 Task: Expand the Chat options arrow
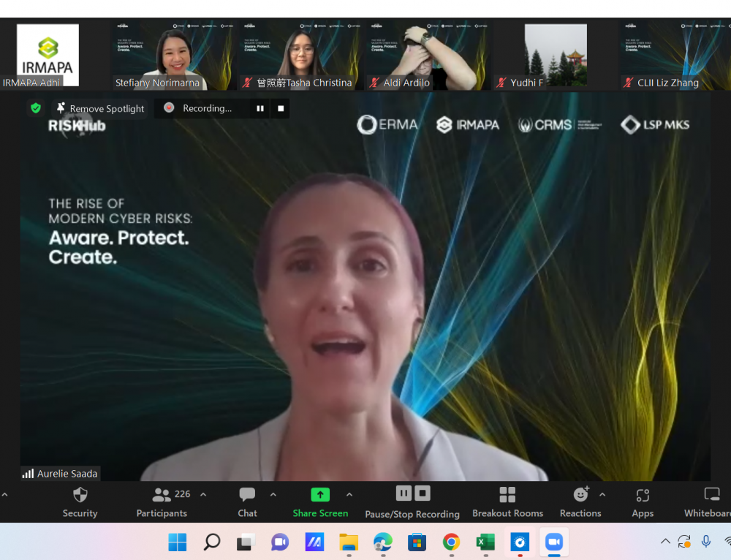273,495
